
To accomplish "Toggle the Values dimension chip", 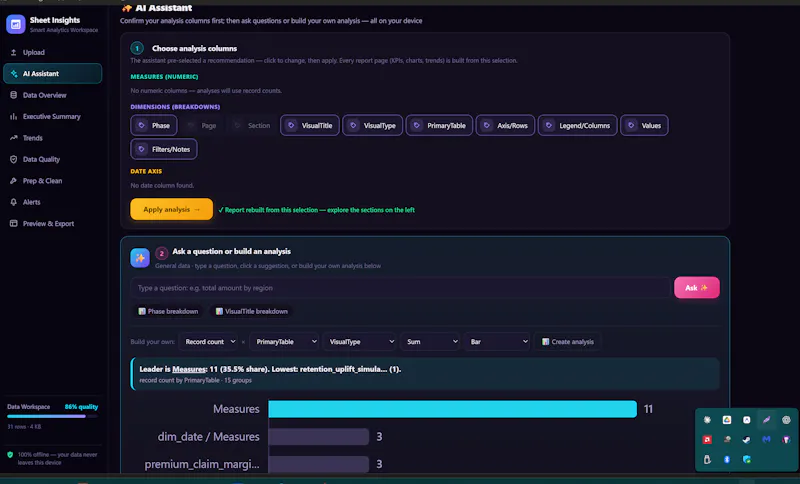I will click(644, 125).
